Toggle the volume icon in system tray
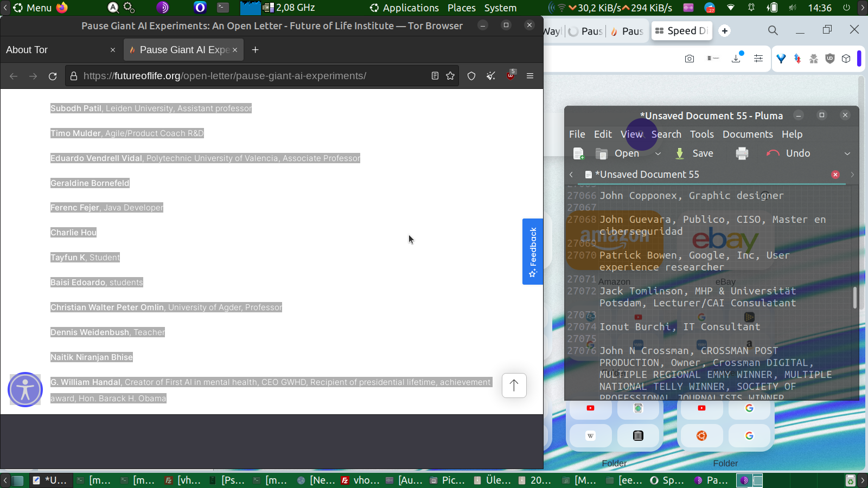This screenshot has width=868, height=488. click(x=793, y=8)
